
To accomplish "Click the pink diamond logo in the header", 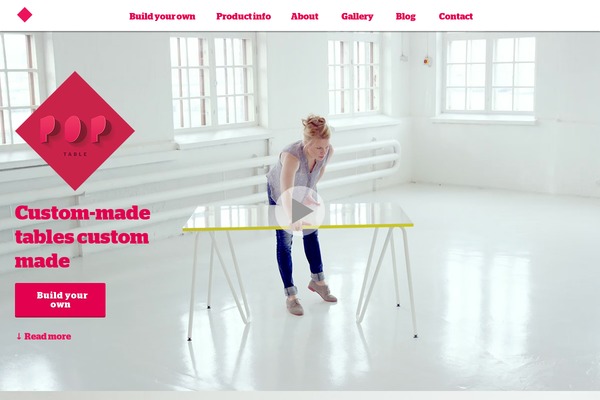I will 25,15.
